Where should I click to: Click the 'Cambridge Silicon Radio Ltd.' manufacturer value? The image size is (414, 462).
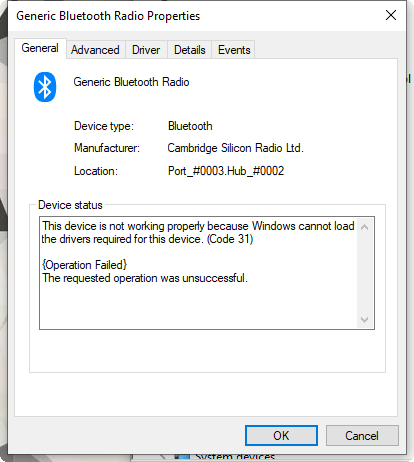235,148
